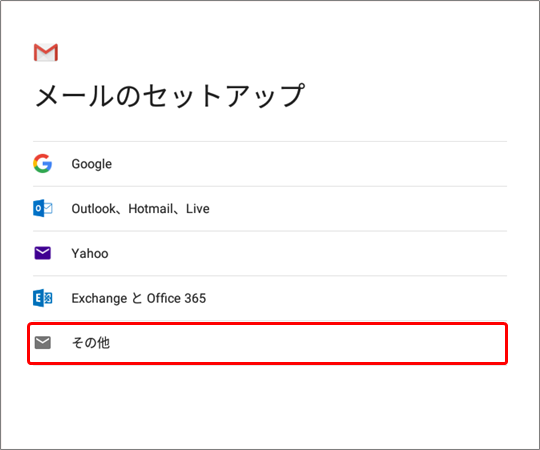
Task: Click the Live text in Outlook row
Action: click(x=198, y=209)
